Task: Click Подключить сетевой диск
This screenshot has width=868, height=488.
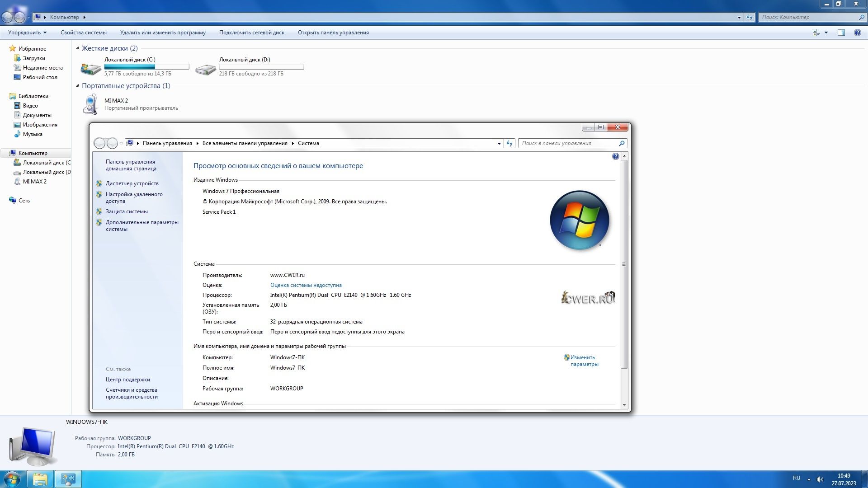Action: coord(252,33)
